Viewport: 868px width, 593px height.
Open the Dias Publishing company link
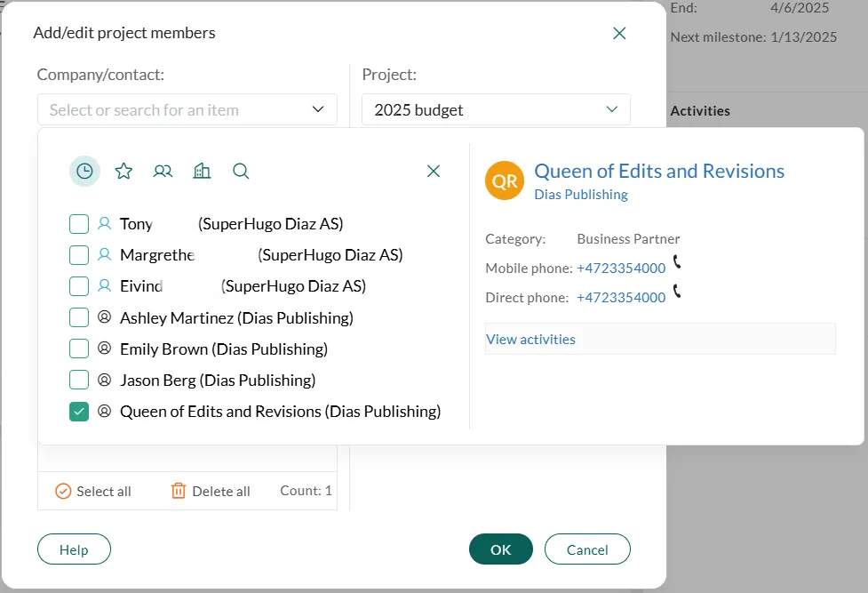click(581, 194)
